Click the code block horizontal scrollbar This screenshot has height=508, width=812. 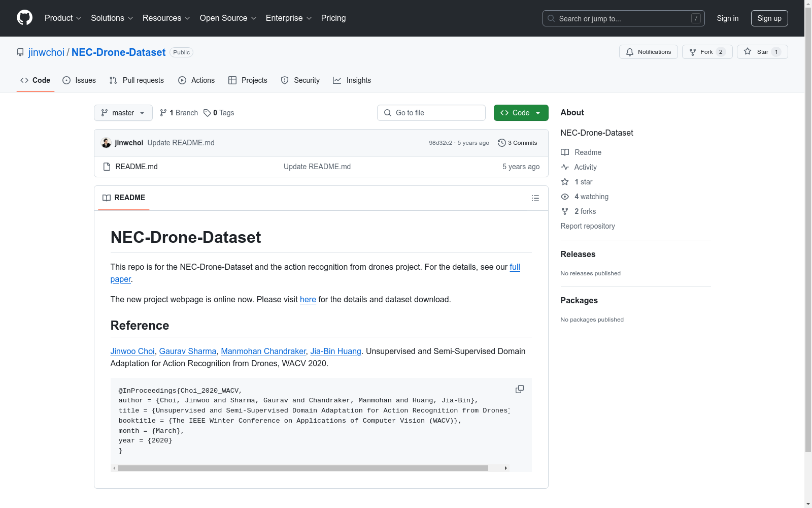(303, 468)
